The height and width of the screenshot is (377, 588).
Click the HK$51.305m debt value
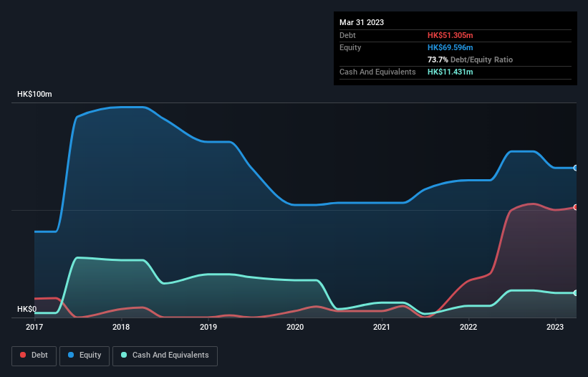pyautogui.click(x=450, y=35)
